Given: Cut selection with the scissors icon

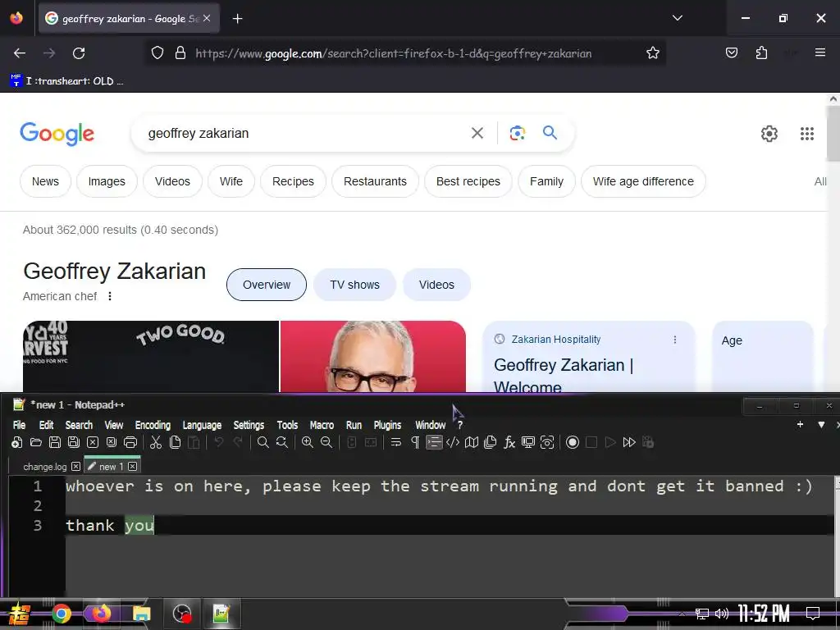Looking at the screenshot, I should coord(156,442).
